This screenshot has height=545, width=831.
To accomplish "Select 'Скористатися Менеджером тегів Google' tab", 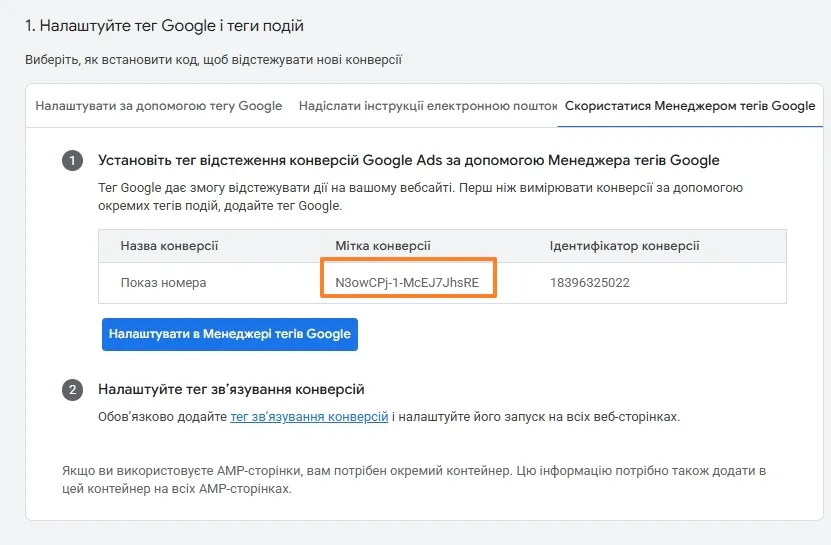I will (x=689, y=106).
